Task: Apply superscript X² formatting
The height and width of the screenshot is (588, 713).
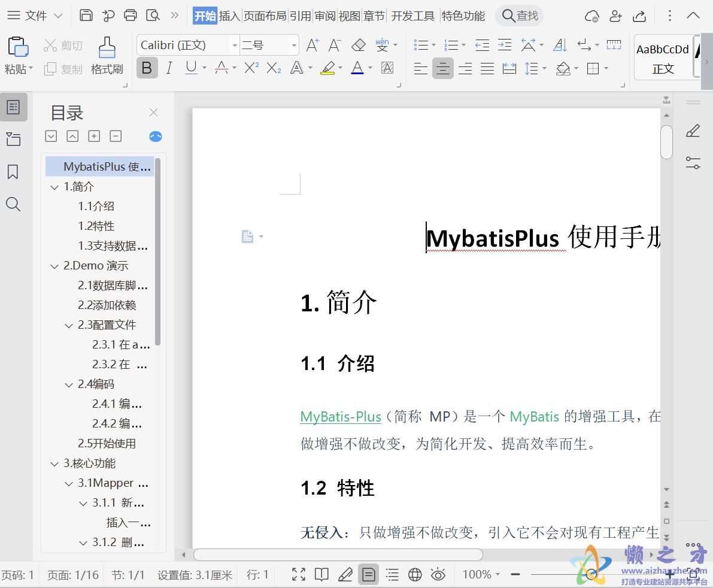Action: [251, 68]
